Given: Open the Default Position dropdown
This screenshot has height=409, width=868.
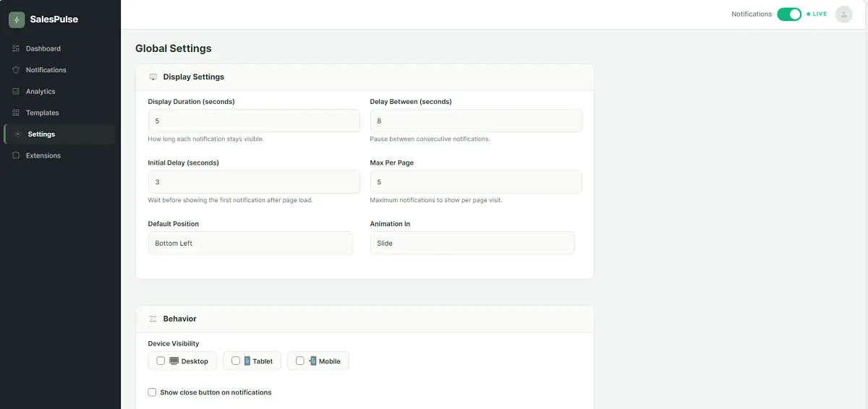Looking at the screenshot, I should point(250,244).
